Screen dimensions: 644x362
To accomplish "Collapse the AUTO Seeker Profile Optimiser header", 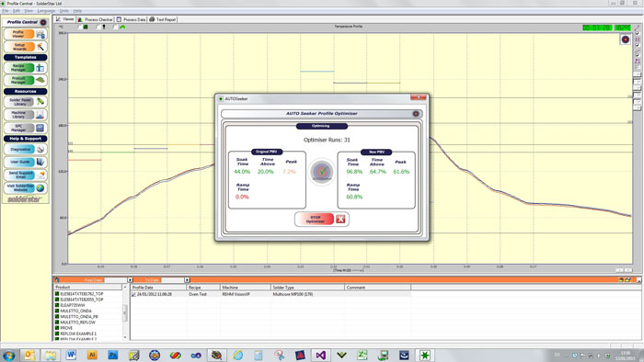I will 416,114.
